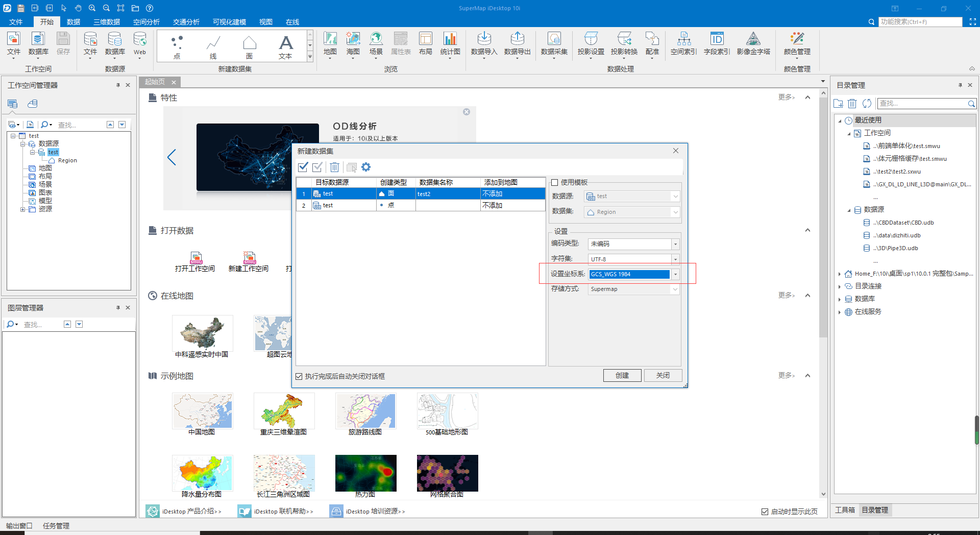Open the 输出窗口 panel

pos(19,525)
